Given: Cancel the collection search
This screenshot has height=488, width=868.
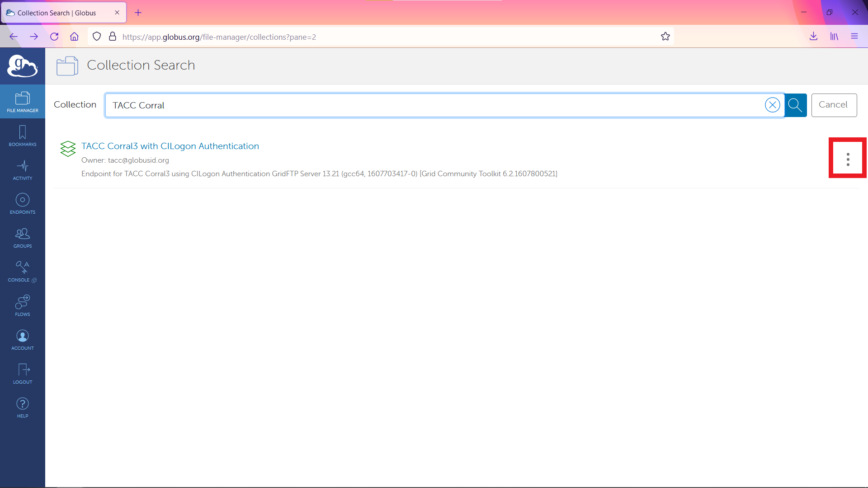Looking at the screenshot, I should coord(833,105).
